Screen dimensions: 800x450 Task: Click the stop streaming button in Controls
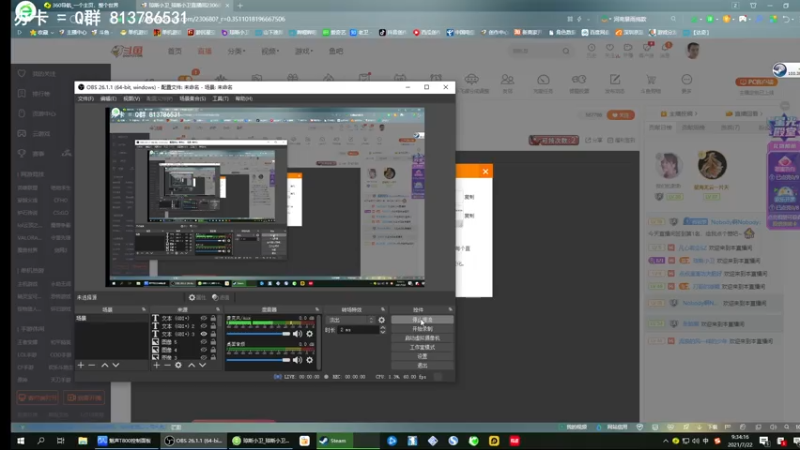coord(422,320)
